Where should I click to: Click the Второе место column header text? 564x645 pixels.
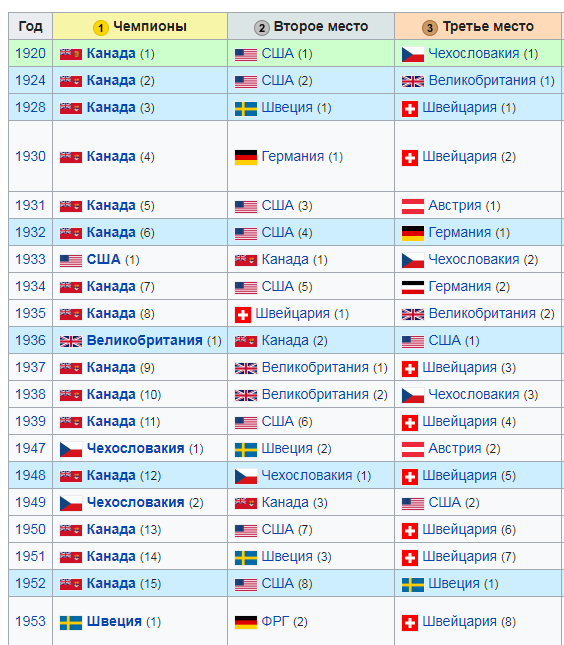click(321, 26)
